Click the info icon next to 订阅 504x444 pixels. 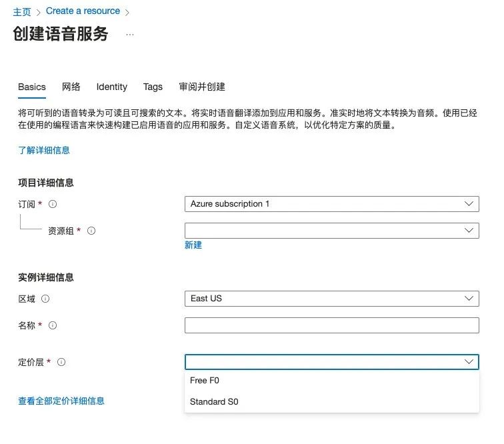[x=53, y=204]
